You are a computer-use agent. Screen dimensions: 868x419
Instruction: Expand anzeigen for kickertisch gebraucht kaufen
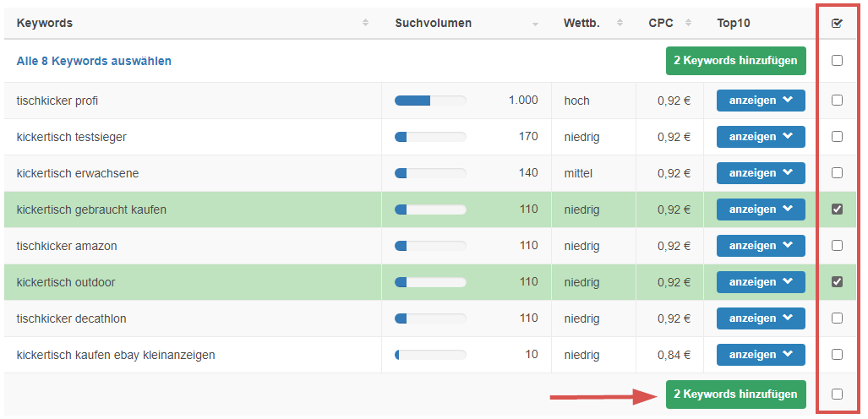(761, 209)
